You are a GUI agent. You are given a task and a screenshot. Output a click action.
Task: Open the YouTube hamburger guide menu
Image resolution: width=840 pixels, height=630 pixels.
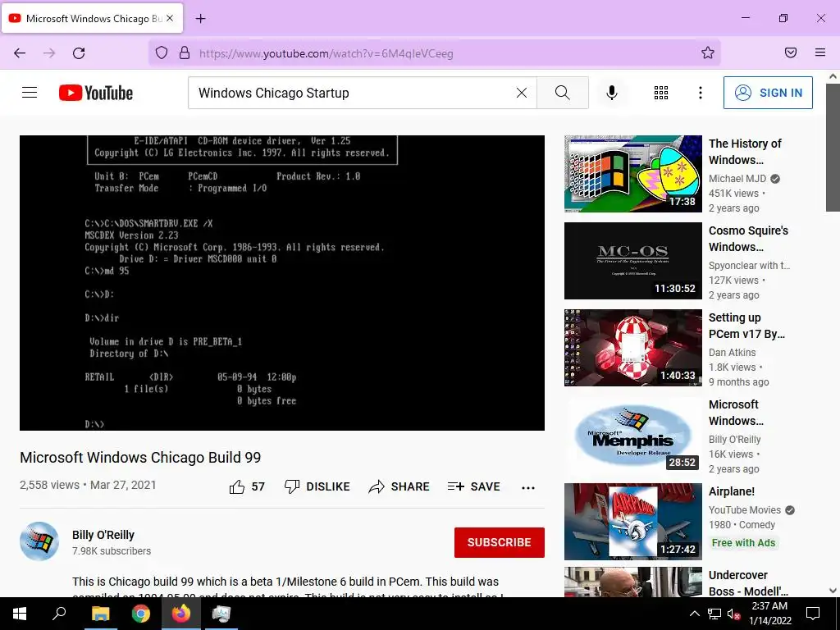30,93
